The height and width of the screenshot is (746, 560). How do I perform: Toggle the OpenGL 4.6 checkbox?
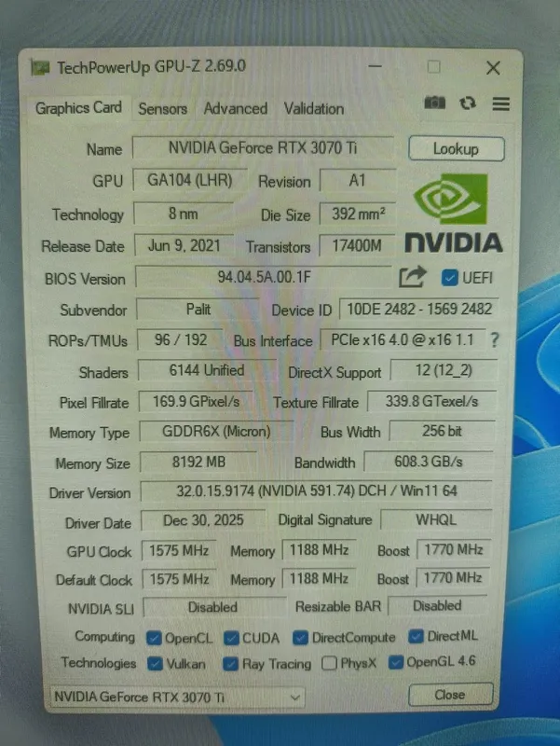pos(396,662)
